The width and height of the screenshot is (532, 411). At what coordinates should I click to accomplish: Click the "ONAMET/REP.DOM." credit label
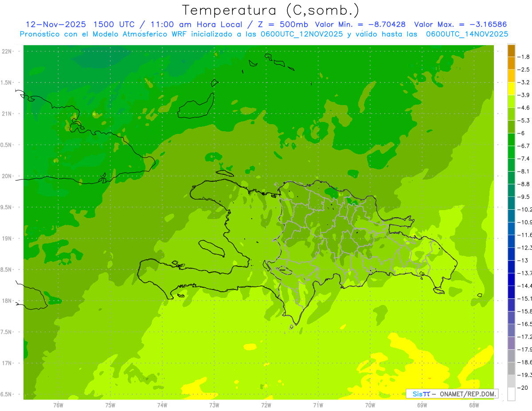(x=468, y=394)
